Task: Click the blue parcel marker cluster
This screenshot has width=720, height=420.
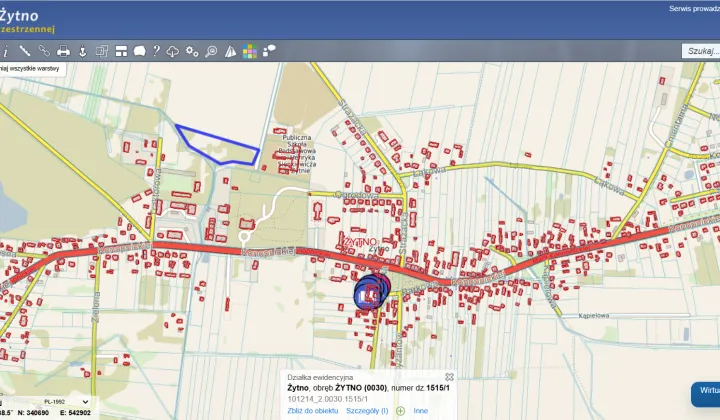Action: (370, 293)
